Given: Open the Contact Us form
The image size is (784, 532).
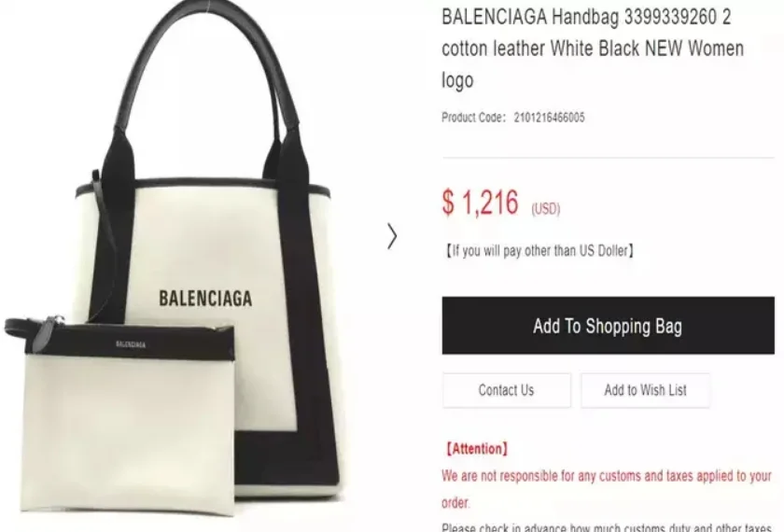Looking at the screenshot, I should pos(506,390).
